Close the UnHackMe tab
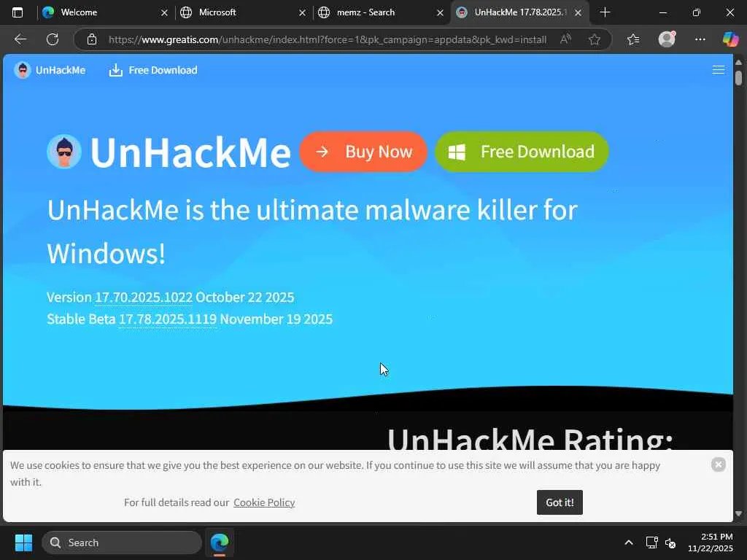Image resolution: width=747 pixels, height=560 pixels. [578, 13]
